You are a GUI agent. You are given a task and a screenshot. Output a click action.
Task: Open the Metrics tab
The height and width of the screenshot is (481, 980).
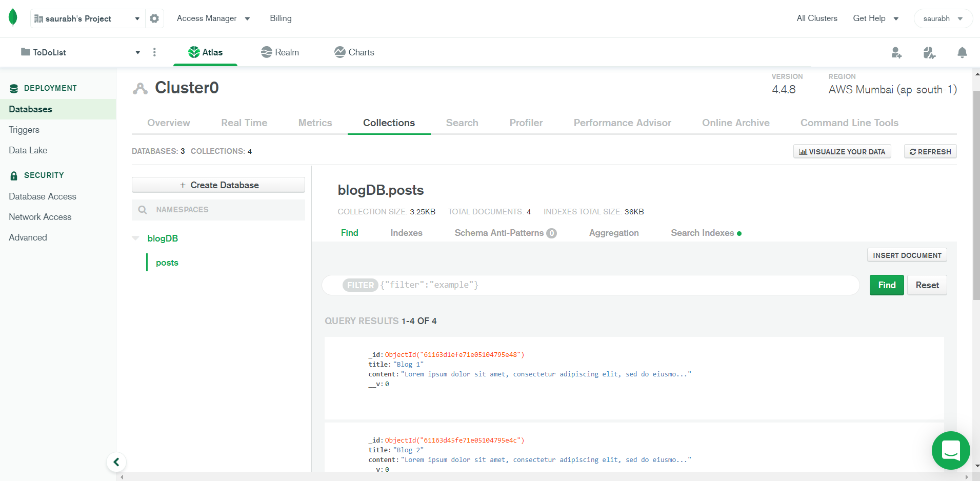[315, 123]
